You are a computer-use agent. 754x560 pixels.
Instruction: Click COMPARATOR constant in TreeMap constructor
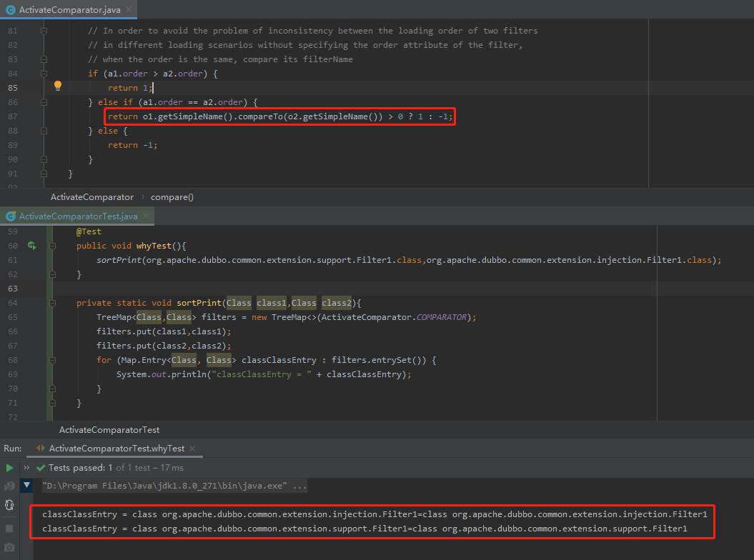(x=442, y=317)
